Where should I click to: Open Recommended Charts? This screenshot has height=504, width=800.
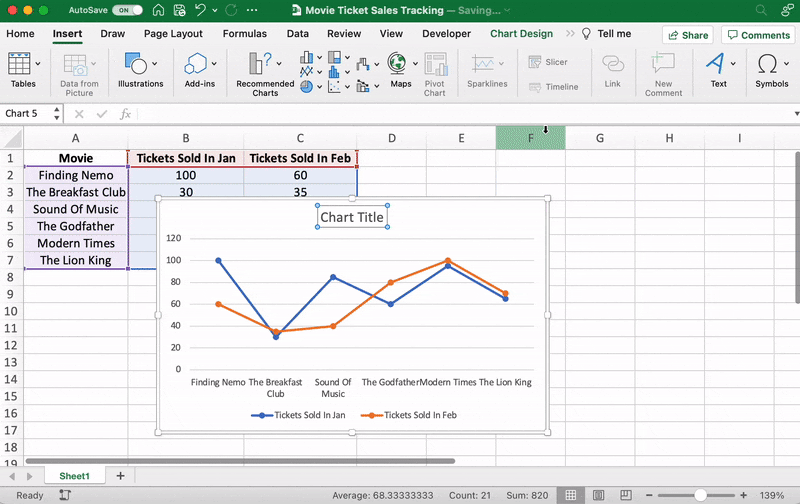[x=265, y=74]
